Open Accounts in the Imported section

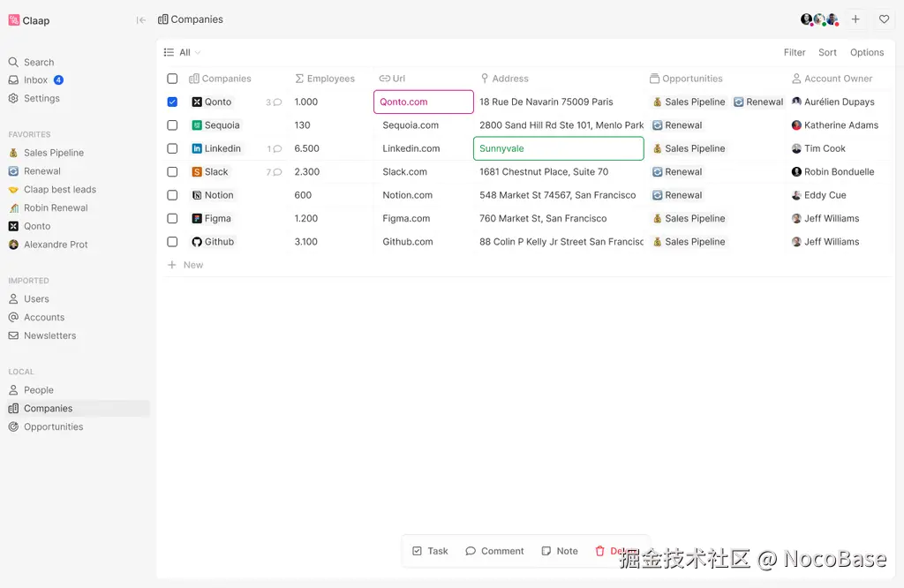(36, 318)
